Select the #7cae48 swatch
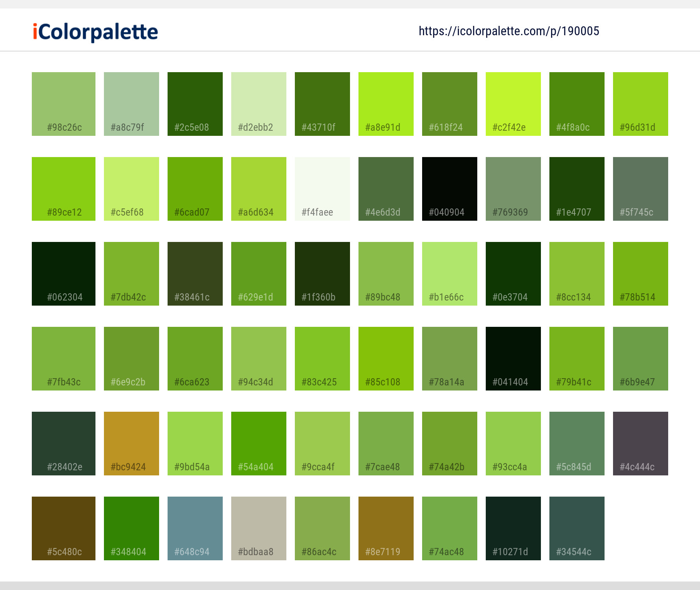700x590 pixels. pos(386,444)
